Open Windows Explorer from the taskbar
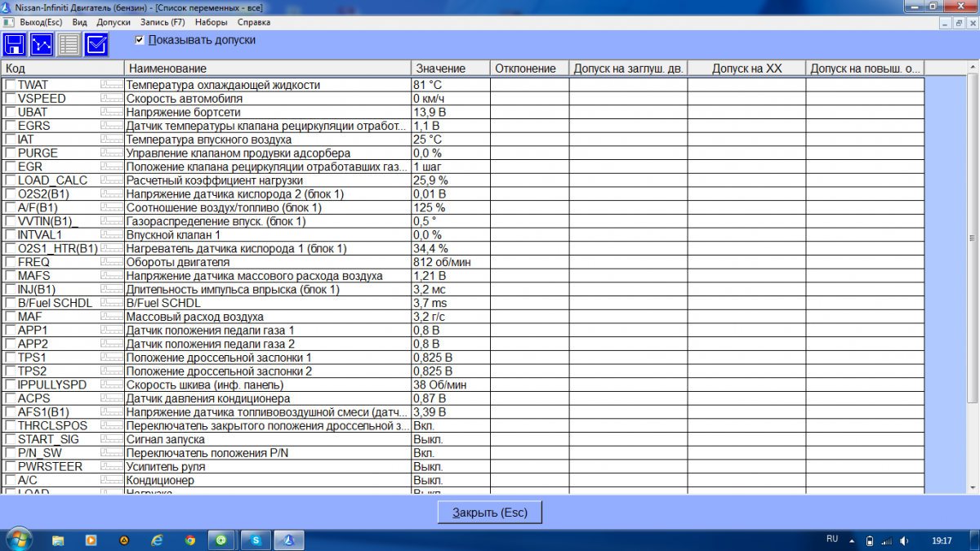980x551 pixels. pyautogui.click(x=58, y=540)
